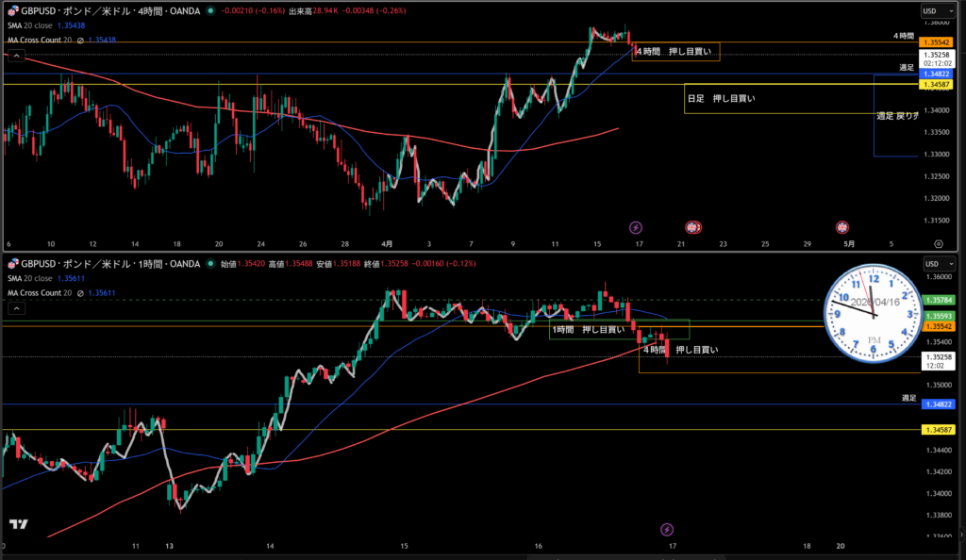Toggle visibility of MA Cross Count in bottom chart
This screenshot has width=966, height=560.
click(x=79, y=293)
